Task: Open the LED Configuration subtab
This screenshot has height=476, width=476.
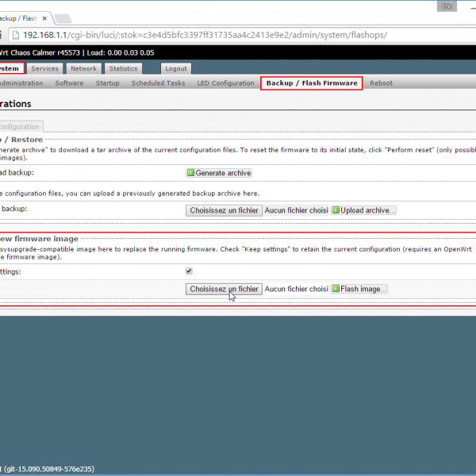Action: coord(225,83)
